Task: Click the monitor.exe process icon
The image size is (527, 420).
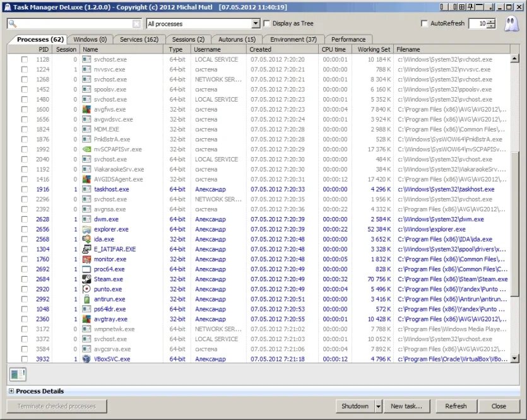Action: [86, 259]
